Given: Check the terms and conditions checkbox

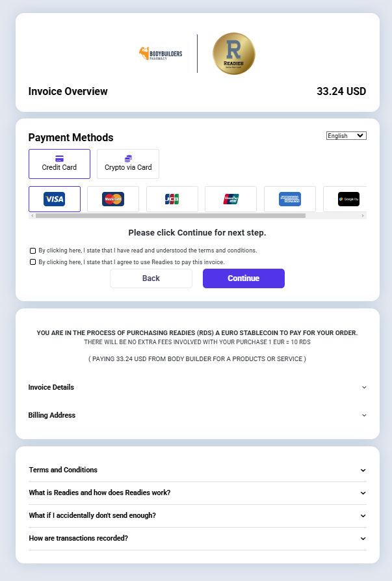Looking at the screenshot, I should coord(33,251).
